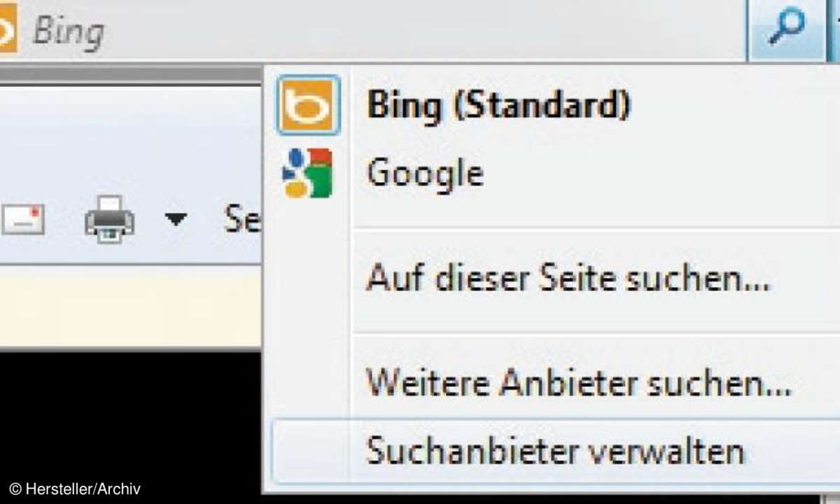Open the print options dropdown arrow
The image size is (840, 504).
[176, 220]
